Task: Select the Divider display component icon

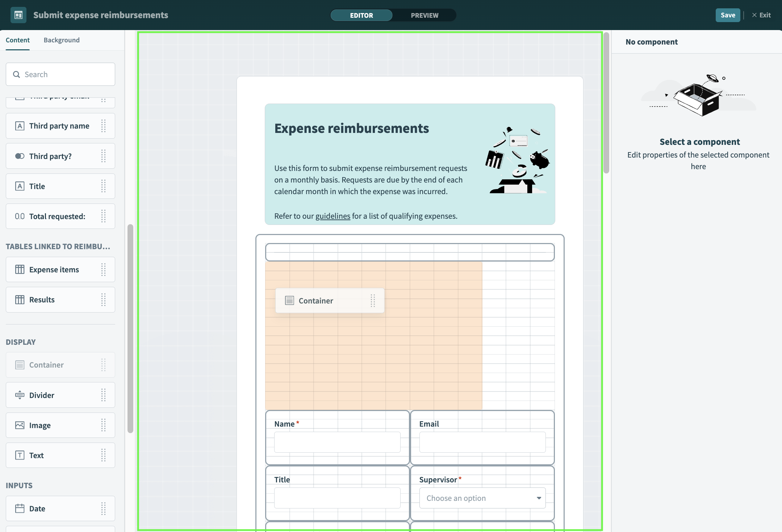Action: [x=20, y=395]
